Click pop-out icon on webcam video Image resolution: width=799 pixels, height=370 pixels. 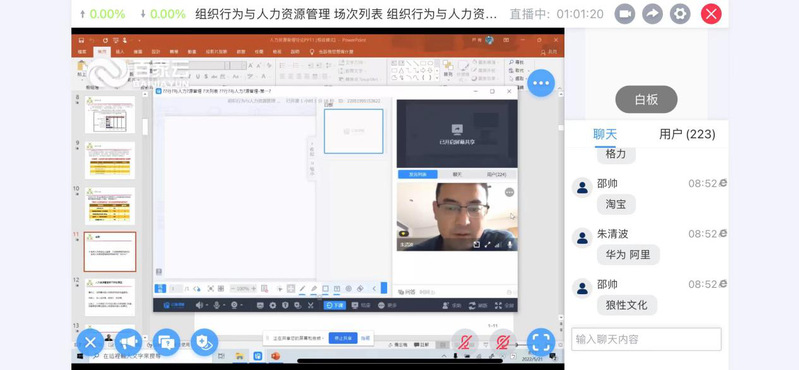click(x=476, y=245)
